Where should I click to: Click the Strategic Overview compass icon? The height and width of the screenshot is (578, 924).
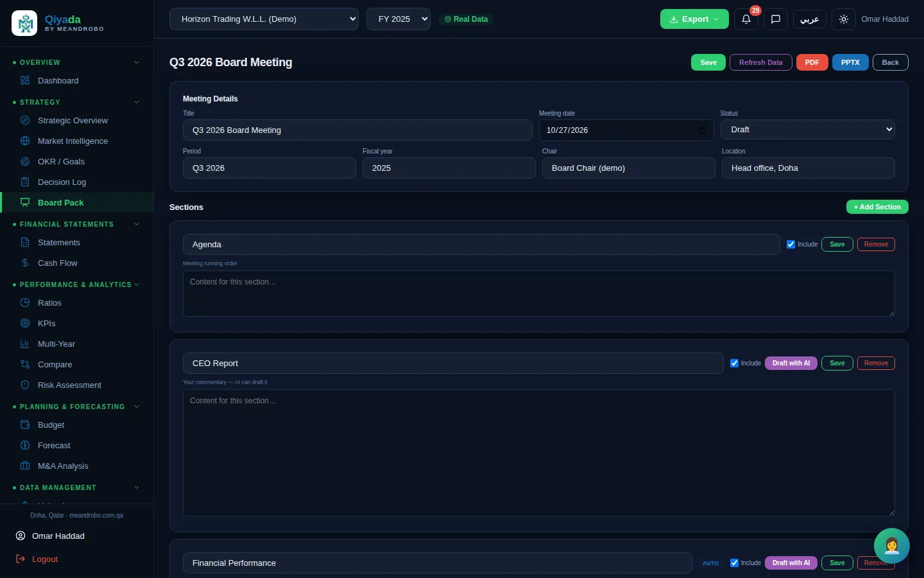pyautogui.click(x=25, y=120)
